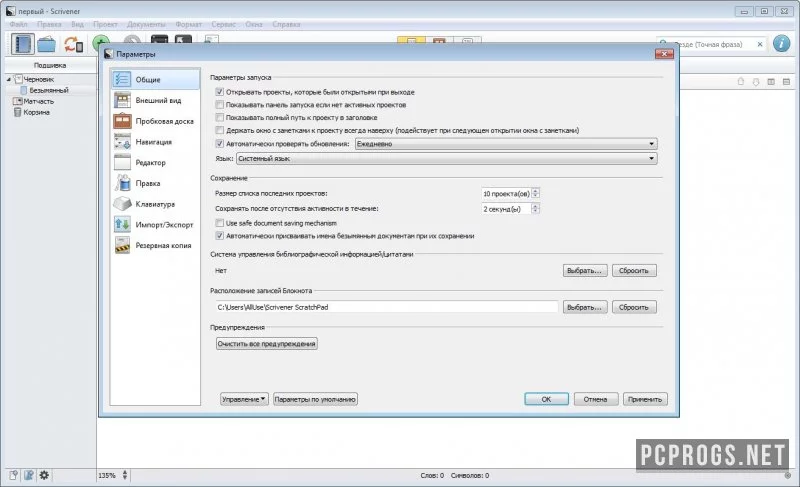
Task: Click Параметры по умолчанию button
Action: (x=315, y=399)
